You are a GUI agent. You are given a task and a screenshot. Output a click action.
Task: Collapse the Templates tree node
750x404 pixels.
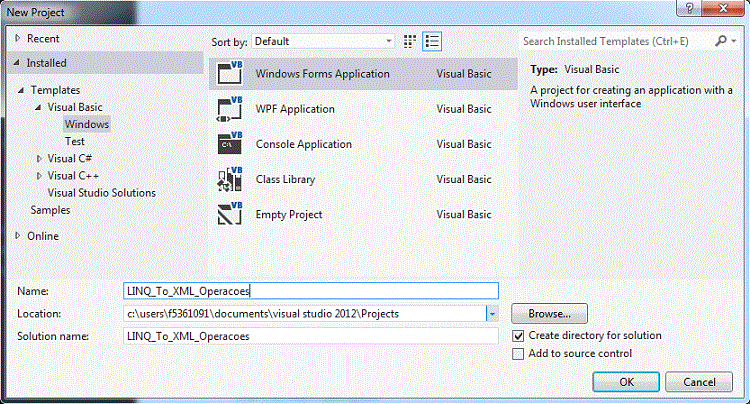point(21,90)
